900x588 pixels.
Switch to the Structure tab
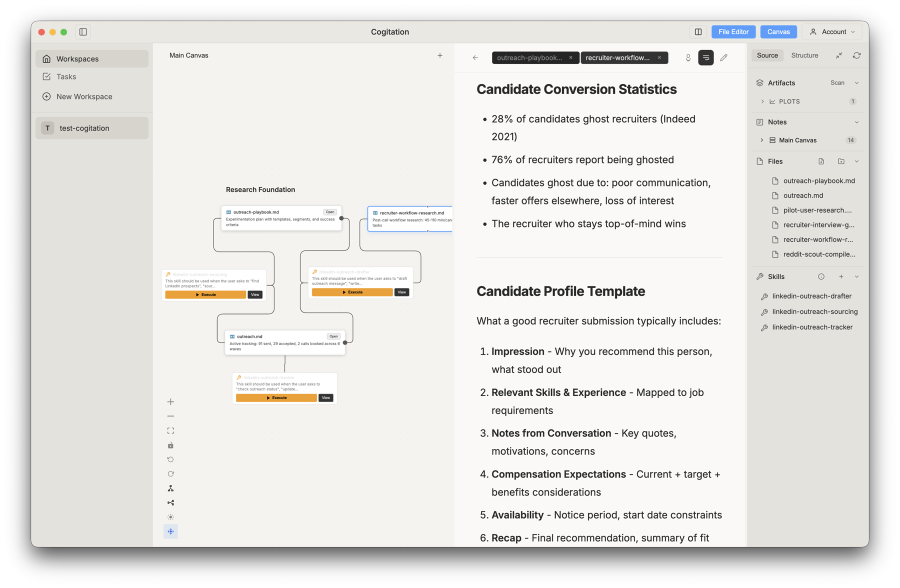pos(804,55)
